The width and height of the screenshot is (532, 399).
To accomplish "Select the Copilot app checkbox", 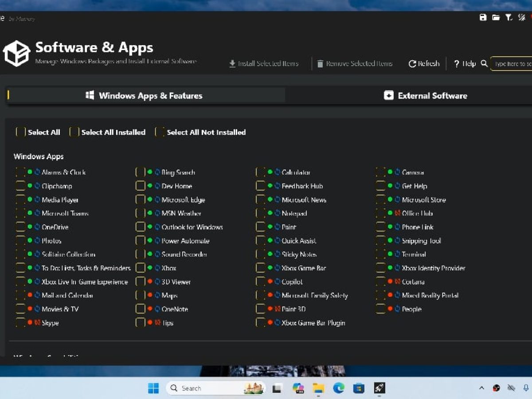I will (x=261, y=282).
